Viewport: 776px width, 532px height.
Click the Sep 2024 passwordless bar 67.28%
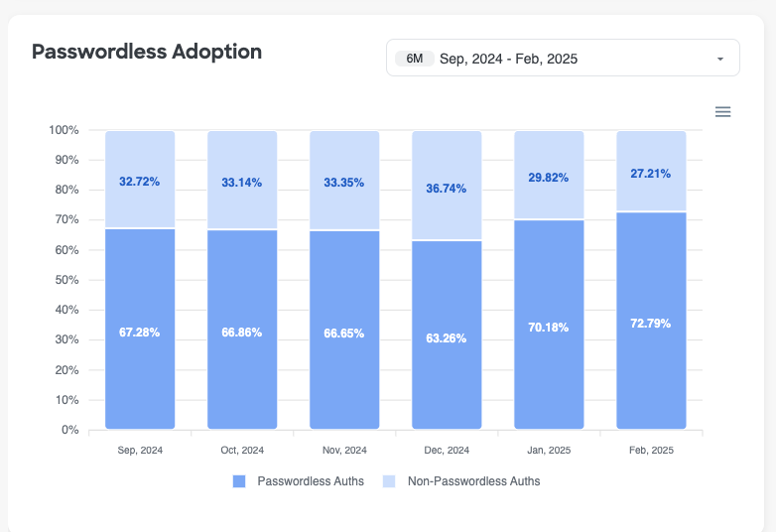[x=140, y=330]
